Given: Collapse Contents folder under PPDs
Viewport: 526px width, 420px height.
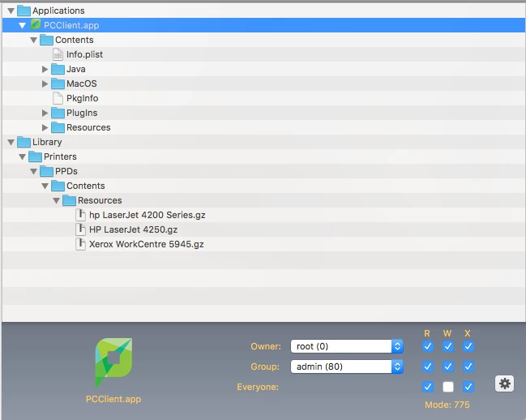Looking at the screenshot, I should [x=45, y=186].
